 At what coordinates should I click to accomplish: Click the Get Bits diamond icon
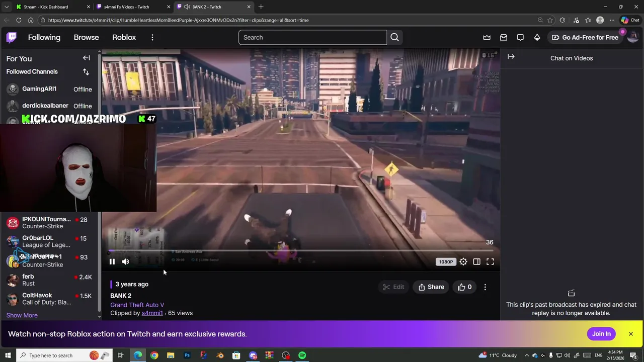click(x=537, y=37)
